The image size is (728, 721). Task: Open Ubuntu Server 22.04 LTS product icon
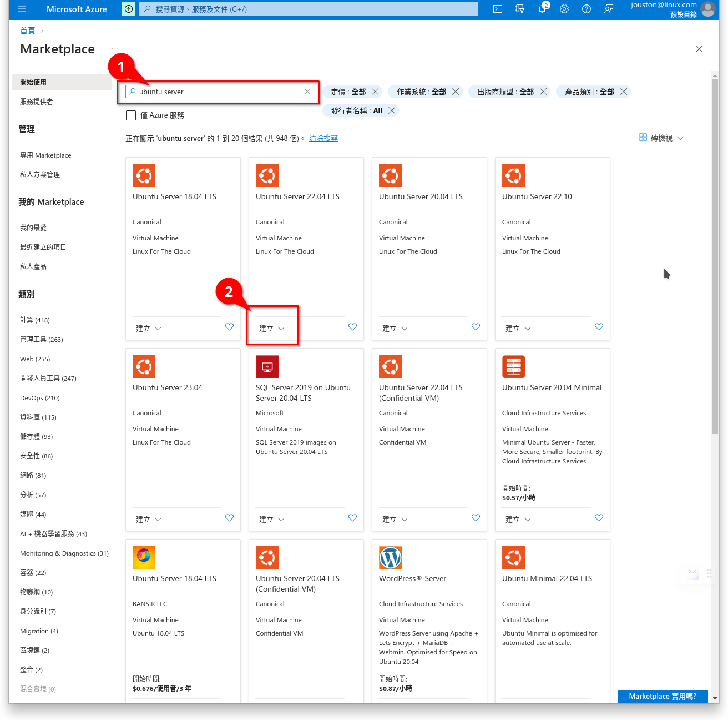(267, 176)
